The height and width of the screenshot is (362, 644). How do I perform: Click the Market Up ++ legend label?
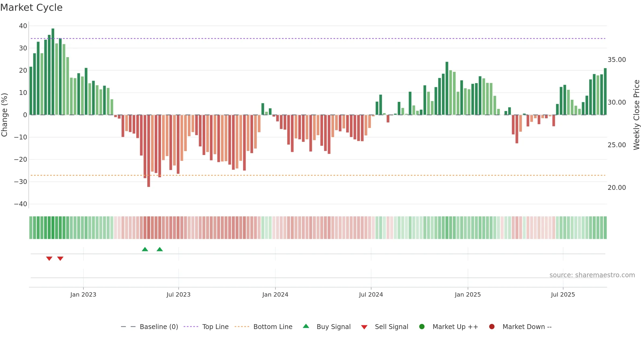(x=455, y=327)
